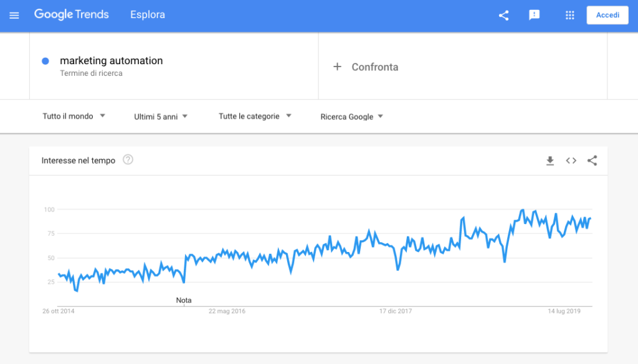Open the hamburger navigation menu

(x=14, y=16)
